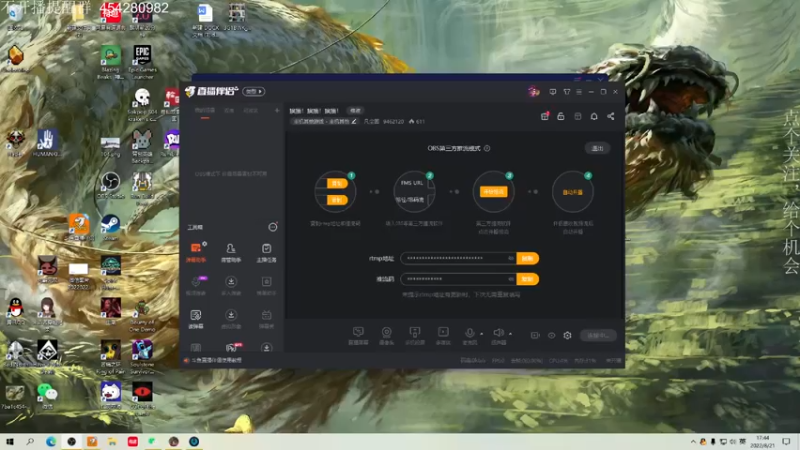Click the mode switch pill next to the logo

pyautogui.click(x=254, y=91)
